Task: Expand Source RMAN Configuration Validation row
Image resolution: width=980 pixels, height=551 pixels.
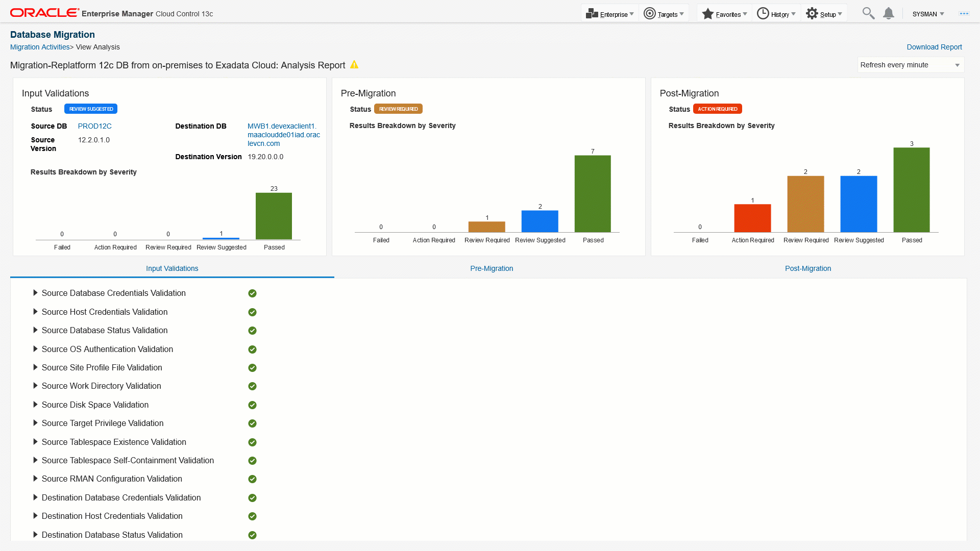Action: [x=35, y=479]
